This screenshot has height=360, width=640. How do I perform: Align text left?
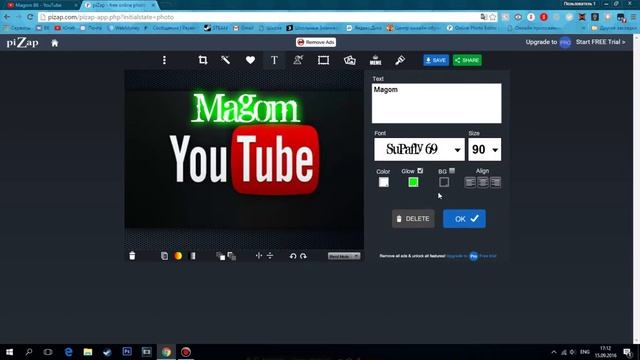pyautogui.click(x=470, y=182)
